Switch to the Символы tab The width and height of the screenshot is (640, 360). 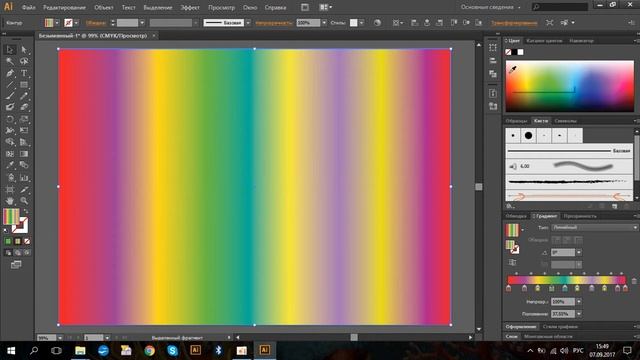pos(566,121)
